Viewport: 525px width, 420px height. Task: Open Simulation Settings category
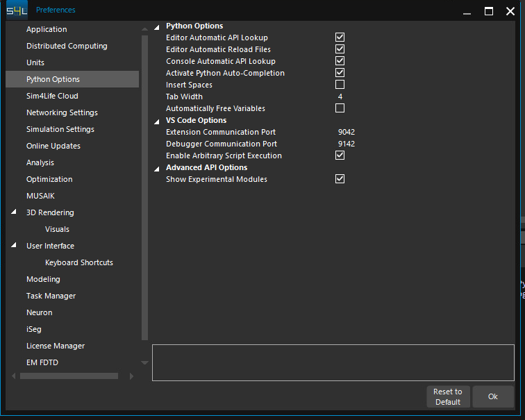tap(60, 129)
